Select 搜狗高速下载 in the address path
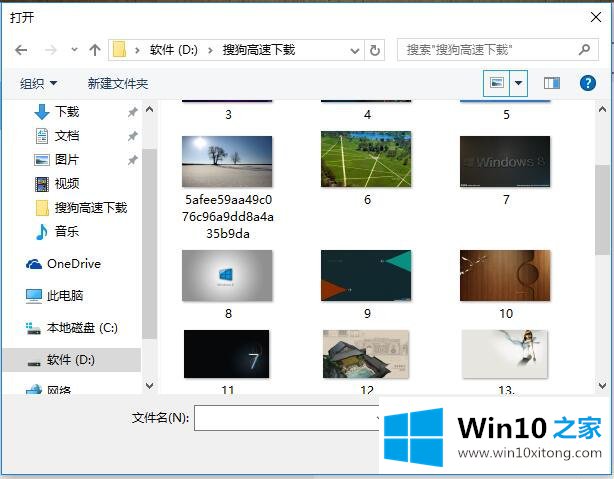 pyautogui.click(x=259, y=50)
